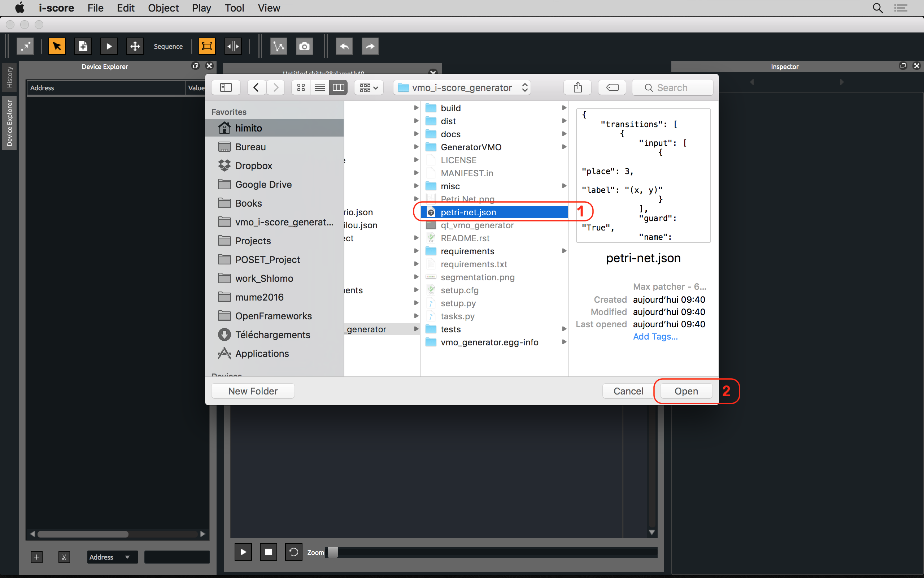Click the Create tool with plus page icon
924x578 pixels.
(x=83, y=46)
